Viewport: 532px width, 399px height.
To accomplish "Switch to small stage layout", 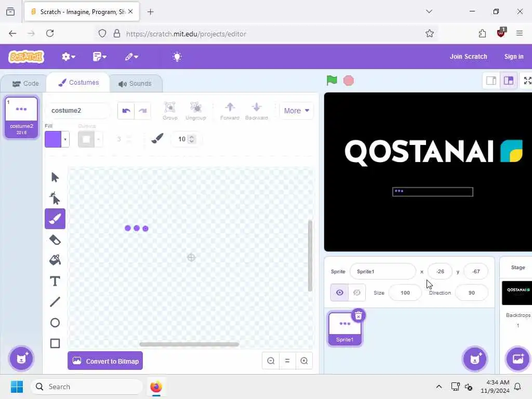I will point(491,81).
